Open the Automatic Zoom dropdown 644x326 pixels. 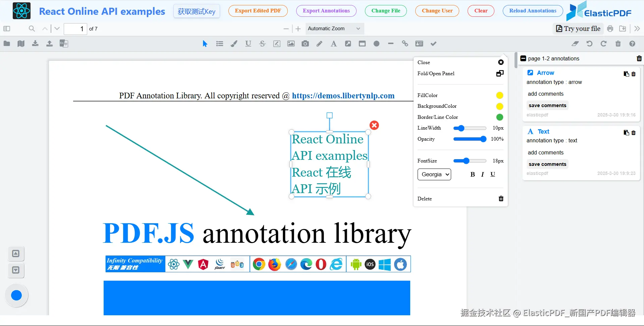coord(334,29)
